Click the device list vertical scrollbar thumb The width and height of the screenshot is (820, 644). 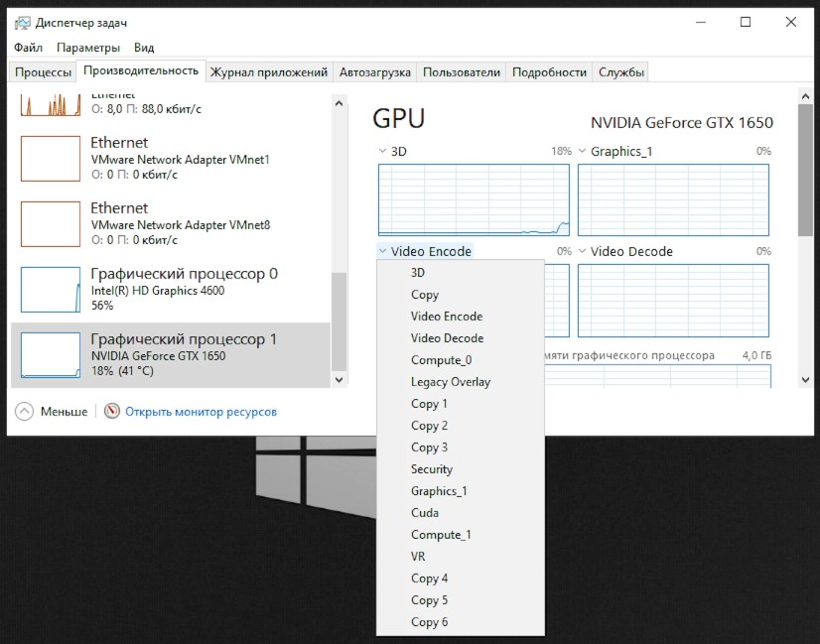(x=339, y=322)
